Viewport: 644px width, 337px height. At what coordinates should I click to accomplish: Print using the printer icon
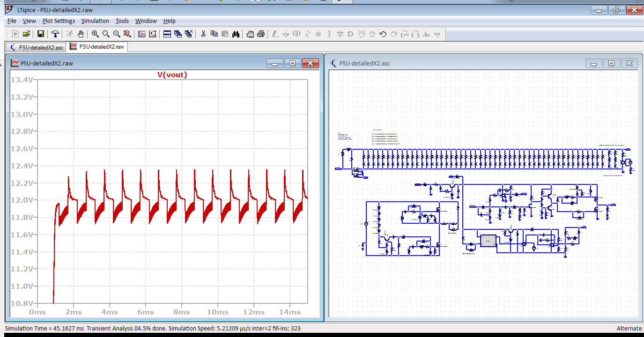(x=261, y=34)
